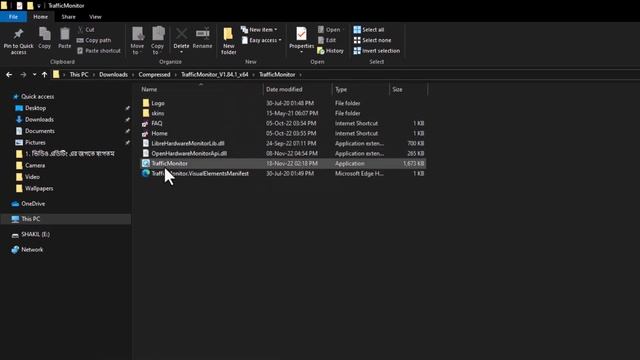This screenshot has width=640, height=360.
Task: Click Select none
Action: pos(372,40)
